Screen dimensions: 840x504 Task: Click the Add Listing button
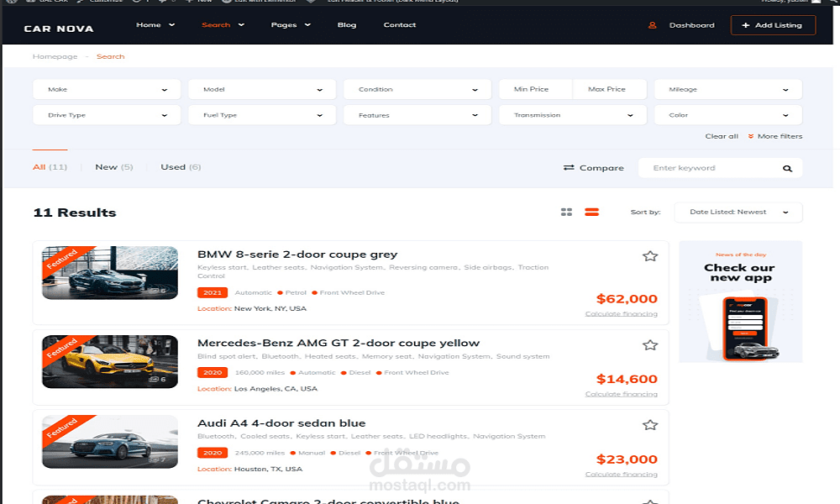point(773,25)
